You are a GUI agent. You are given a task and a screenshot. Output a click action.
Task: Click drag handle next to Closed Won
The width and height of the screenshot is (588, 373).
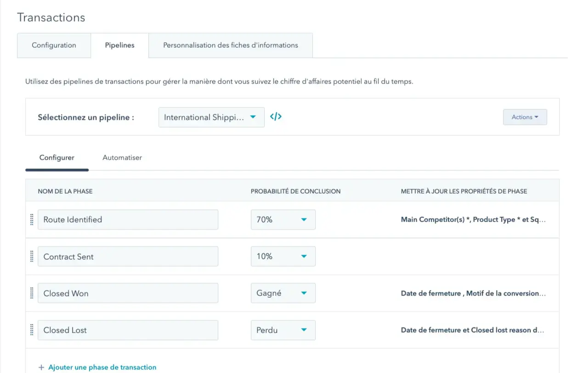(x=32, y=293)
